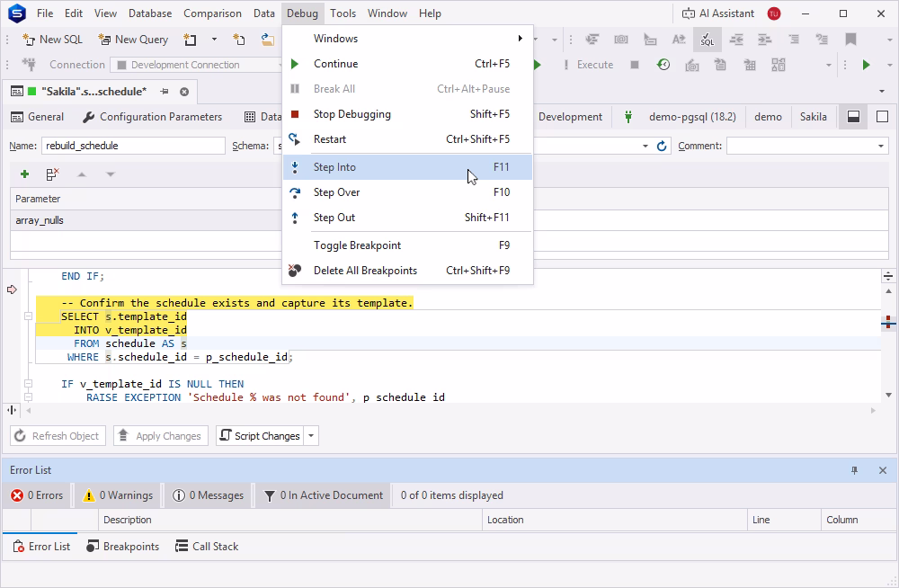The image size is (899, 588).
Task: Open the Development Connection combo box
Action: pos(196,65)
